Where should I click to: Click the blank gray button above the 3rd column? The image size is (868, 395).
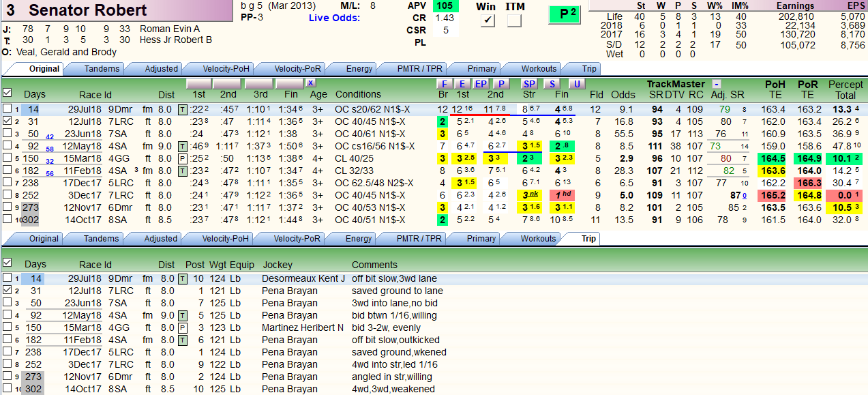258,83
